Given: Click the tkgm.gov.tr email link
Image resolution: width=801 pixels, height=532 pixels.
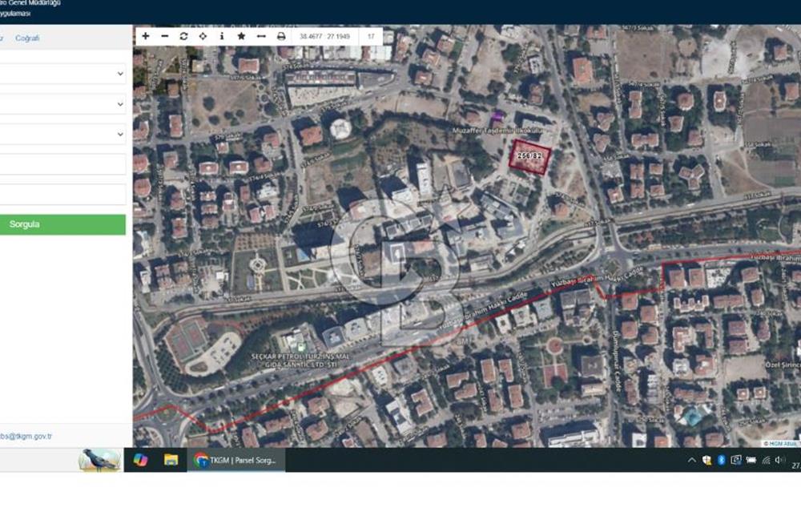Looking at the screenshot, I should 26,437.
